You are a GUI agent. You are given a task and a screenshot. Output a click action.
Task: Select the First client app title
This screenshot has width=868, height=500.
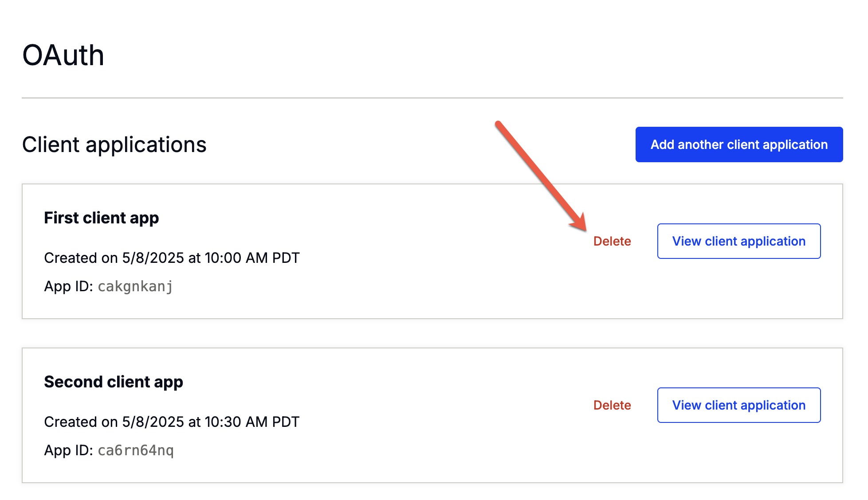click(x=102, y=218)
